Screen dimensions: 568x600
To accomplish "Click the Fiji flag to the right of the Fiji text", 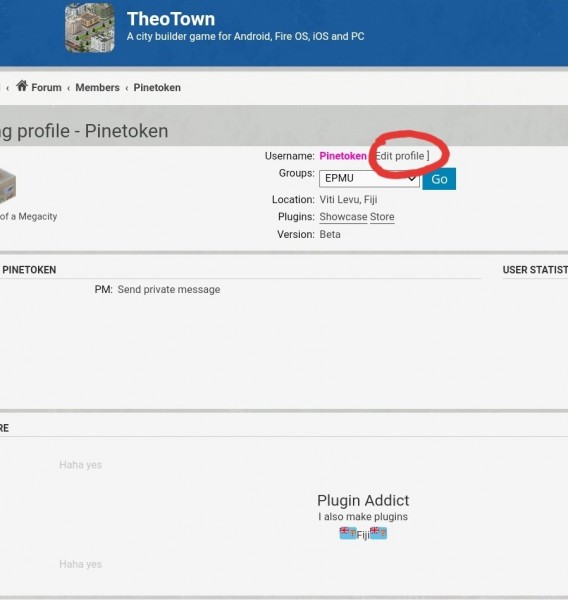I will [x=378, y=533].
